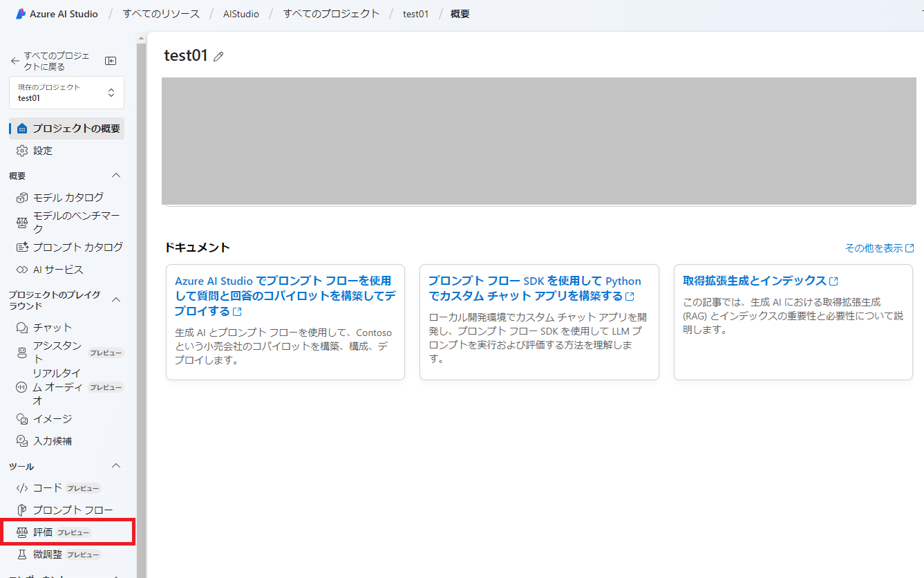Click the プロンプト フロー icon

coord(21,510)
